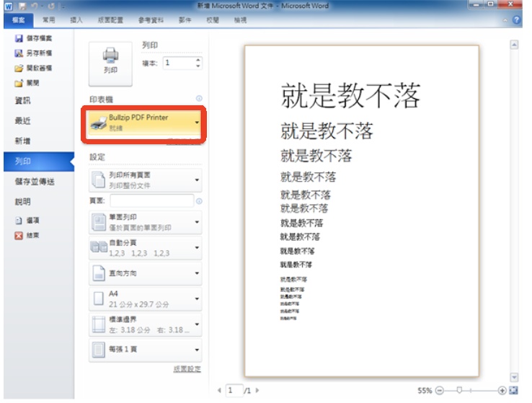Click the 頁面 pages input field
This screenshot has height=403, width=532.
coord(151,201)
